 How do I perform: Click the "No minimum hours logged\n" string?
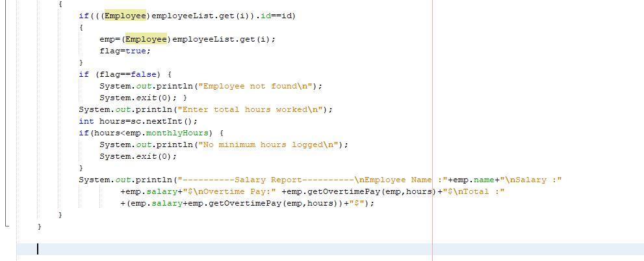pyautogui.click(x=268, y=144)
